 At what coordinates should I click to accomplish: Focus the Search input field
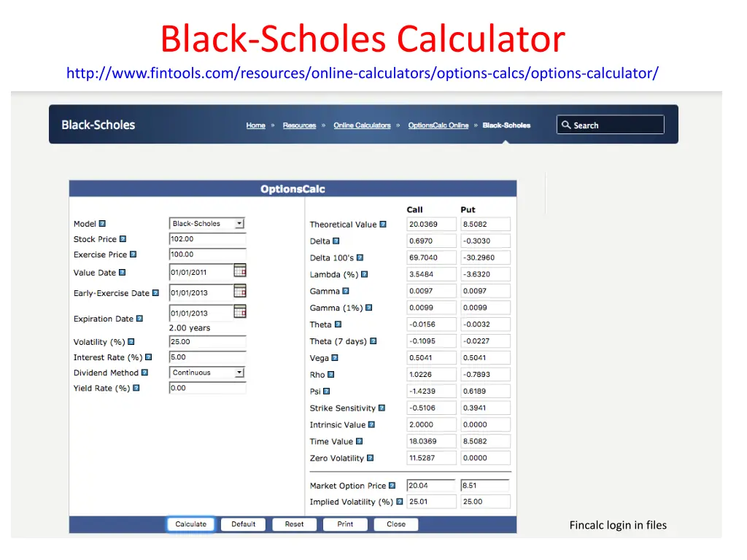click(x=611, y=125)
